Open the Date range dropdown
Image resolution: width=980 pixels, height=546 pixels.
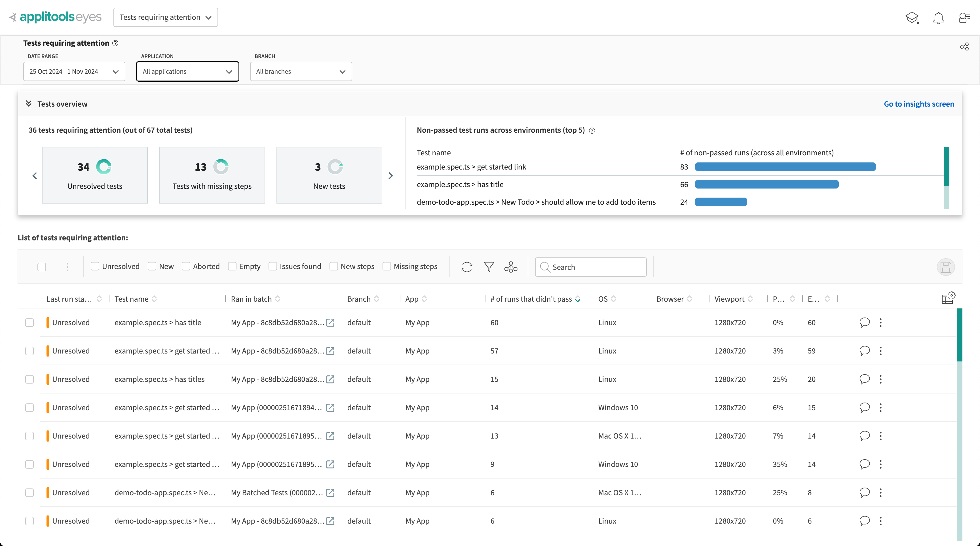[74, 71]
